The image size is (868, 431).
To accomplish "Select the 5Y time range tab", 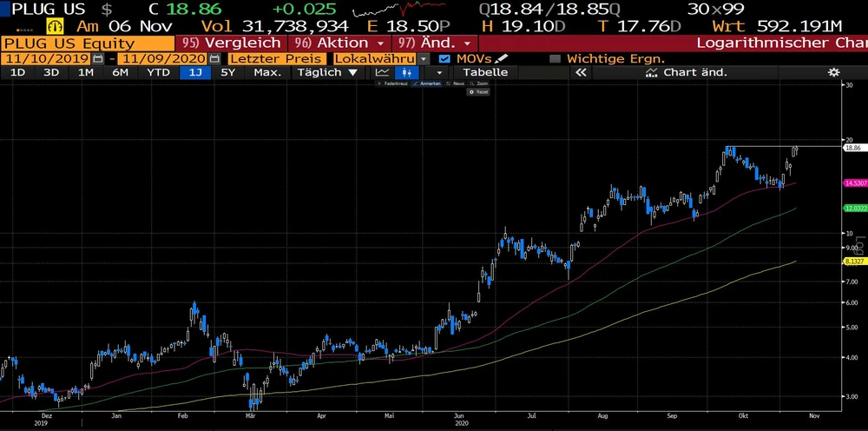I will 228,73.
